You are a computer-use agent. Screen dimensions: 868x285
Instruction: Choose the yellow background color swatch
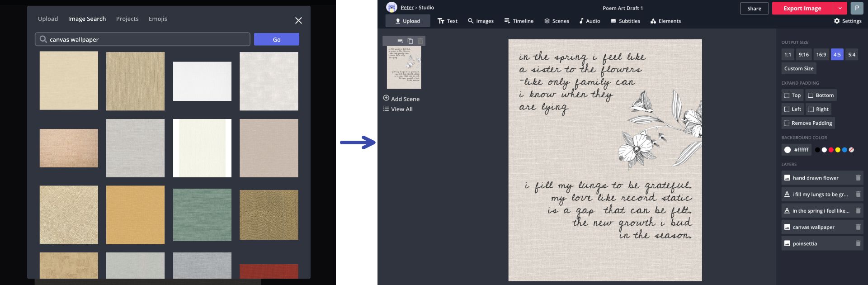pyautogui.click(x=838, y=150)
